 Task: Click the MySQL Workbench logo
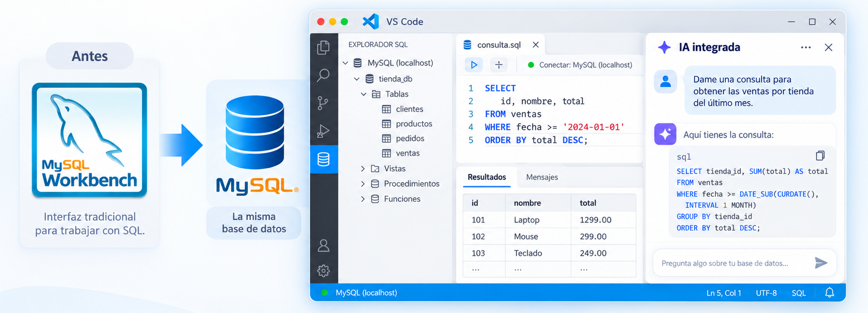(89, 140)
